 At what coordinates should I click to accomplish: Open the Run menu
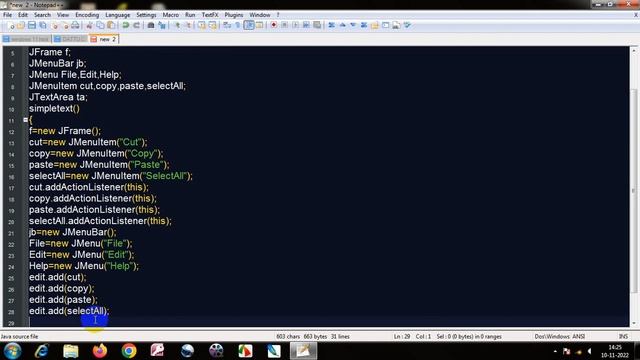[190, 15]
